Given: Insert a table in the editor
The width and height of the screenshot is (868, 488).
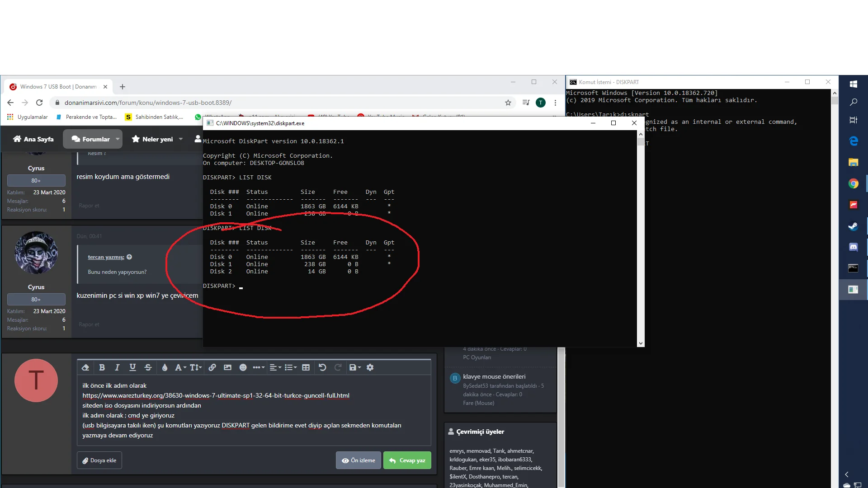Looking at the screenshot, I should point(306,368).
